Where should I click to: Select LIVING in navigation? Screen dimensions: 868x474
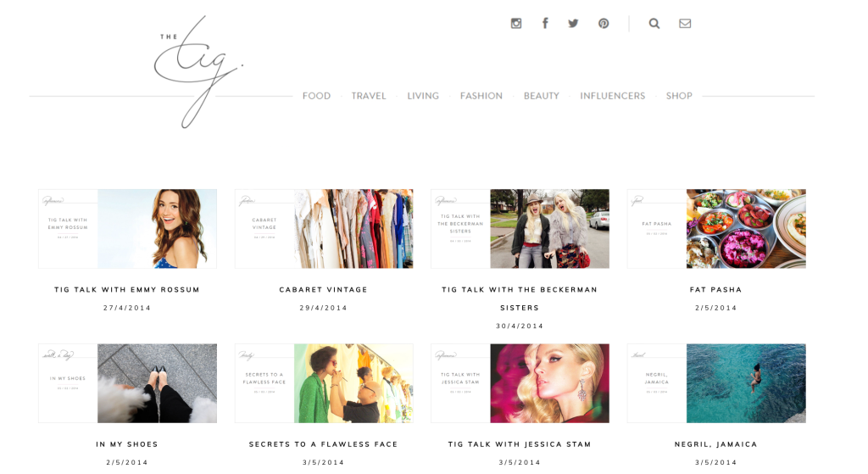[x=423, y=96]
